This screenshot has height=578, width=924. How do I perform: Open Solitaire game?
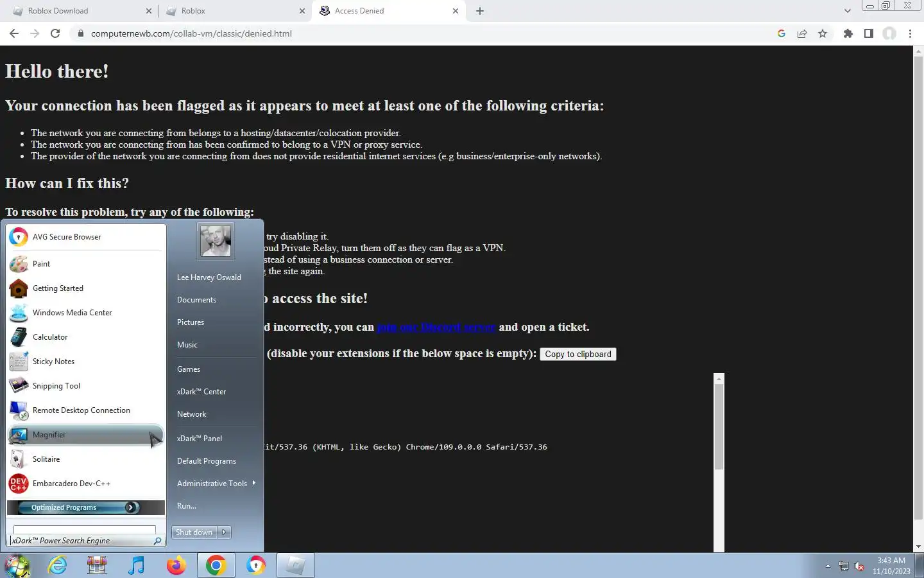coord(86,459)
